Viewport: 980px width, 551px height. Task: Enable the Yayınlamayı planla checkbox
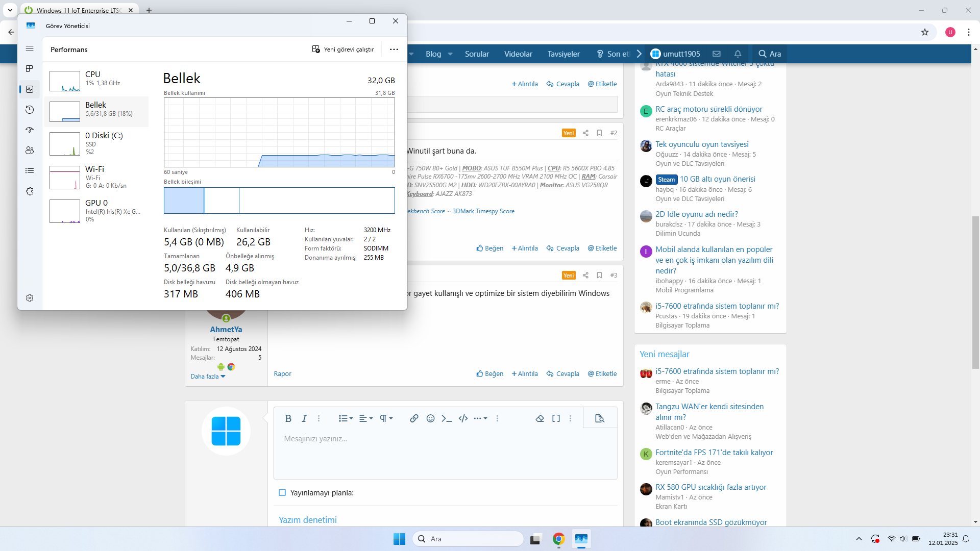[x=282, y=493]
